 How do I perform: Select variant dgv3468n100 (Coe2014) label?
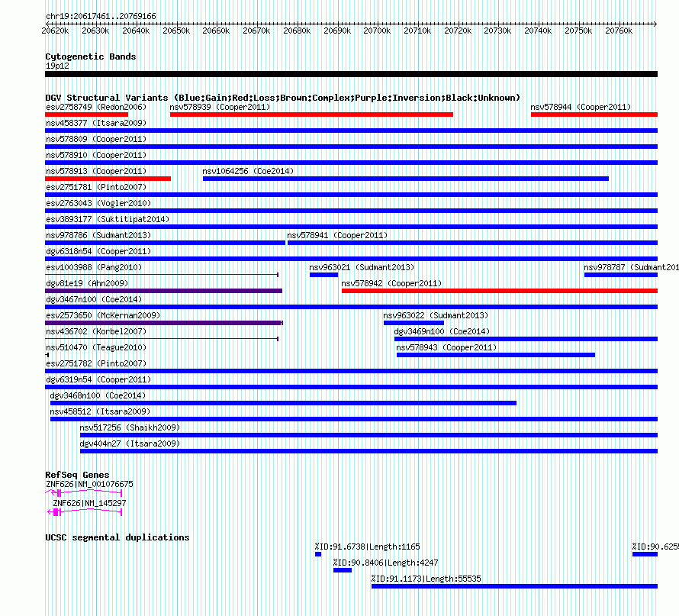98,395
